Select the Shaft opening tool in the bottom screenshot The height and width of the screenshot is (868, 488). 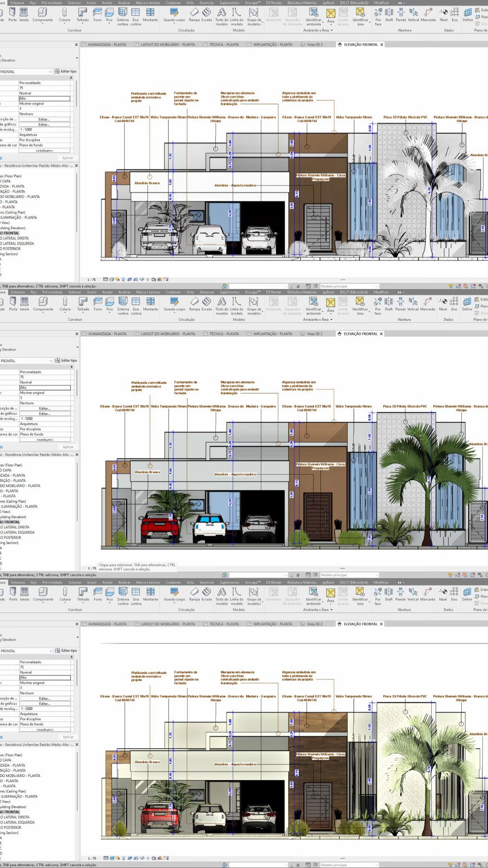tap(389, 594)
